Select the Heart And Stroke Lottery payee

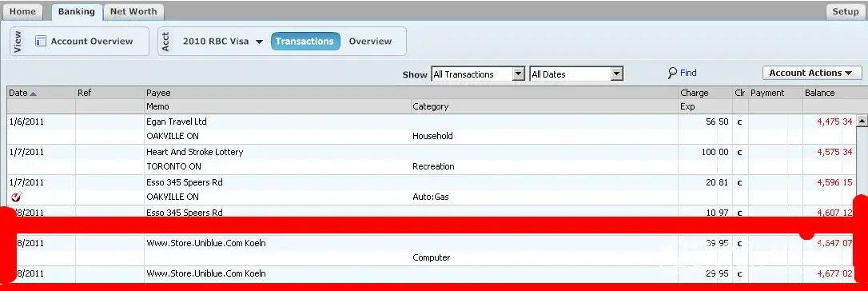pyautogui.click(x=195, y=152)
